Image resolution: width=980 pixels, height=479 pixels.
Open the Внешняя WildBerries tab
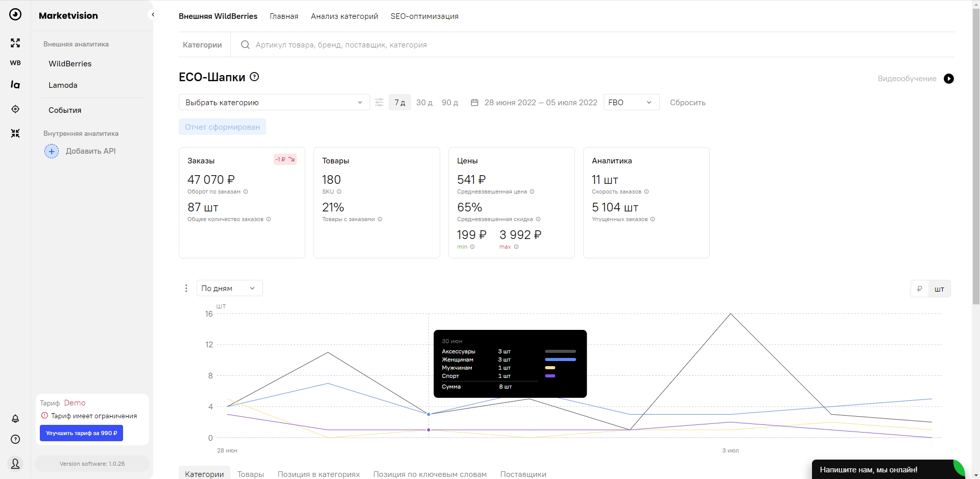(x=218, y=16)
